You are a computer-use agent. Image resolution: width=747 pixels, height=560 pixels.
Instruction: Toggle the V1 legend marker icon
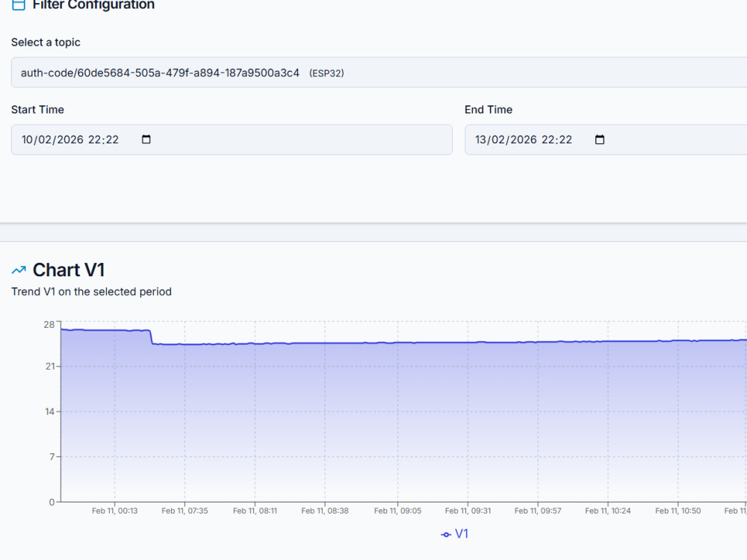click(x=446, y=535)
